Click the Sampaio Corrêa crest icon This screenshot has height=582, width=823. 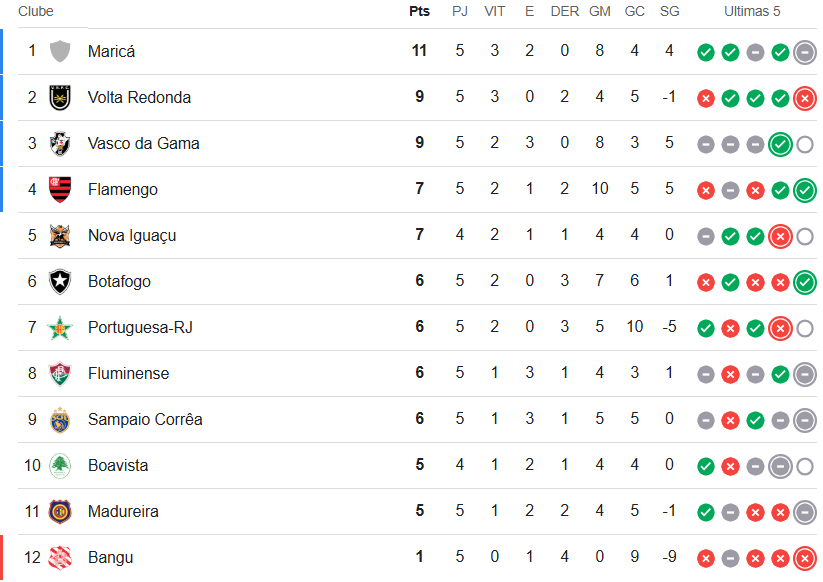point(60,419)
